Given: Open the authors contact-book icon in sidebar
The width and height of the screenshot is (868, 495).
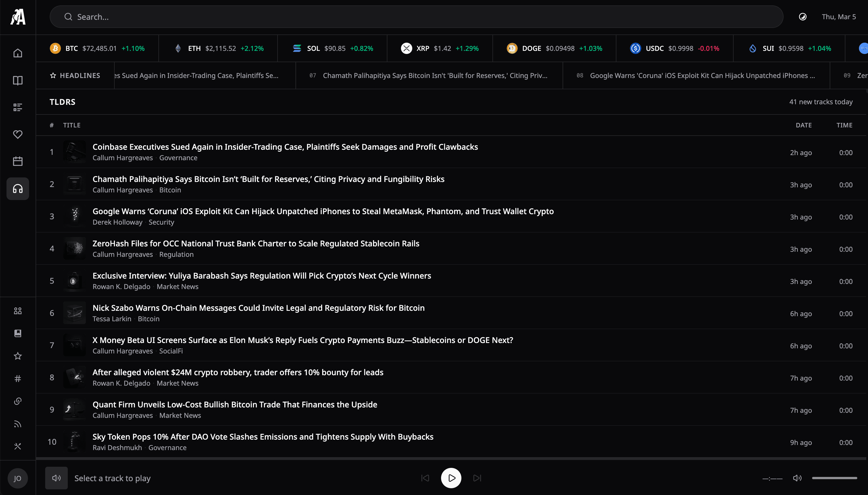Looking at the screenshot, I should 17,333.
